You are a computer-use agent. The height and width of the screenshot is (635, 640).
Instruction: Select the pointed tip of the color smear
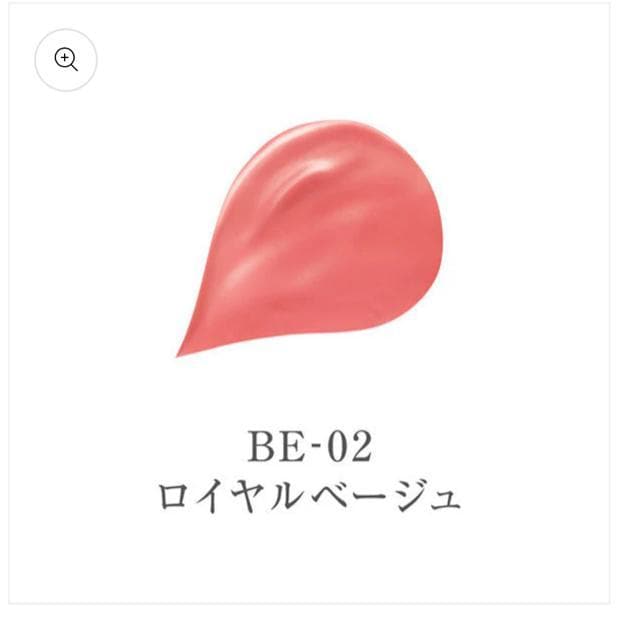pos(182,353)
